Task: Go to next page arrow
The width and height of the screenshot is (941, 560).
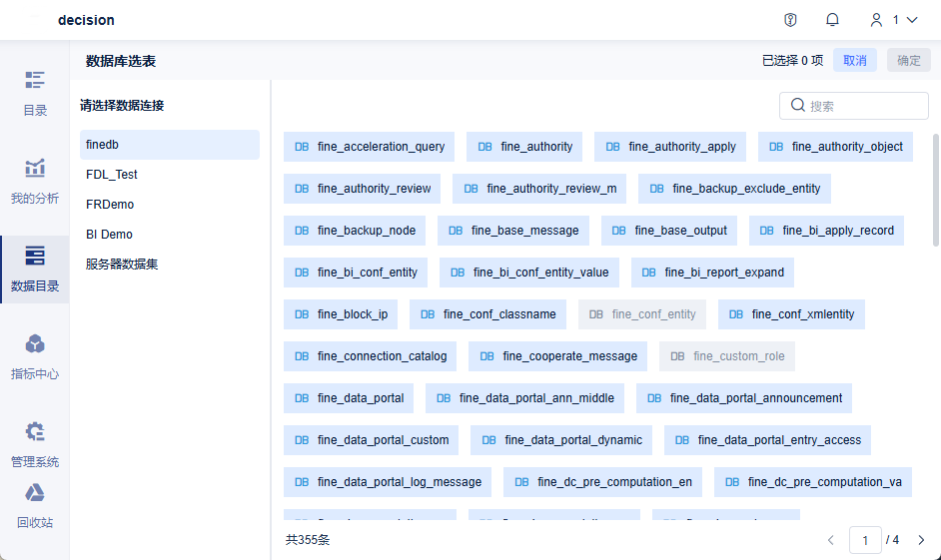Action: point(921,540)
